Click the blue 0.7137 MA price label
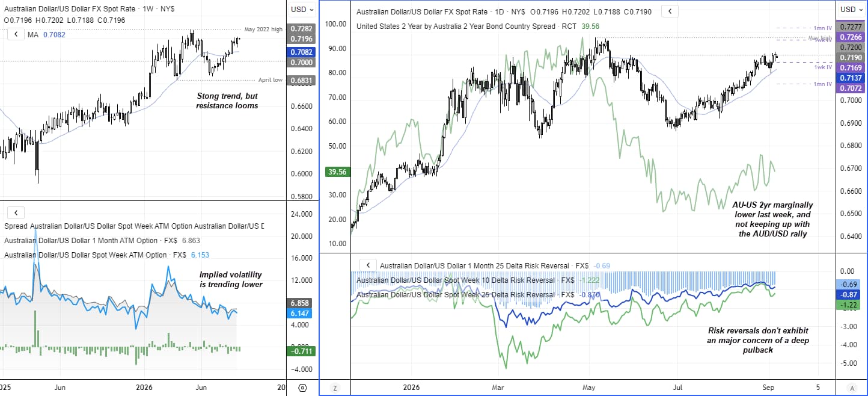Screen dimensions: 868x396 850,78
